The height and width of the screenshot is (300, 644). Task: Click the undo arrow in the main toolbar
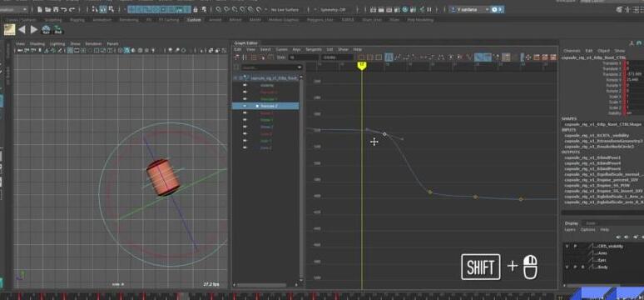tap(64, 9)
